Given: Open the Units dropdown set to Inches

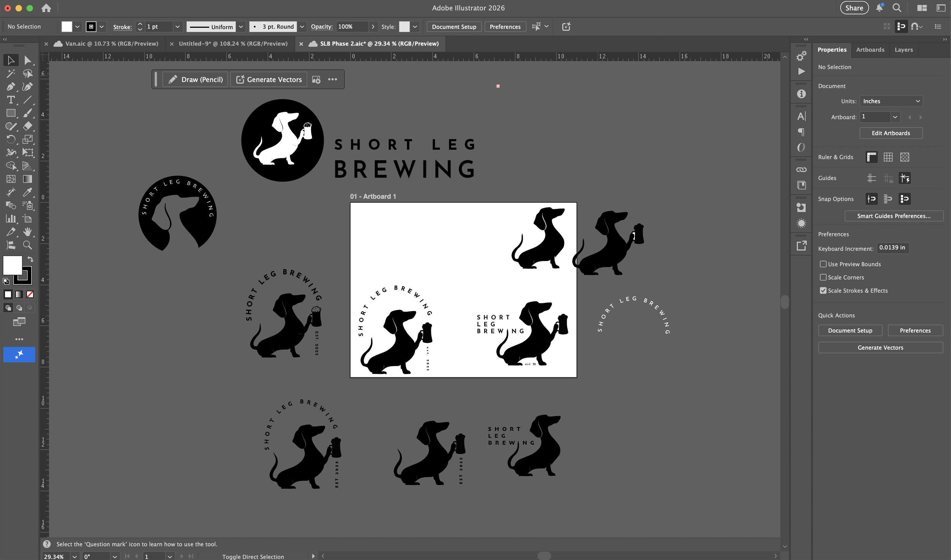Looking at the screenshot, I should coord(891,101).
